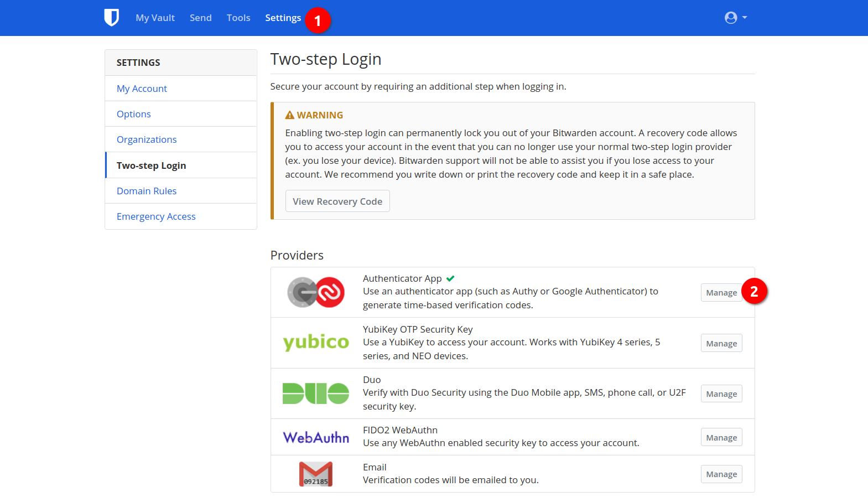Go to the Send tab
This screenshot has height=502, width=868.
[200, 18]
